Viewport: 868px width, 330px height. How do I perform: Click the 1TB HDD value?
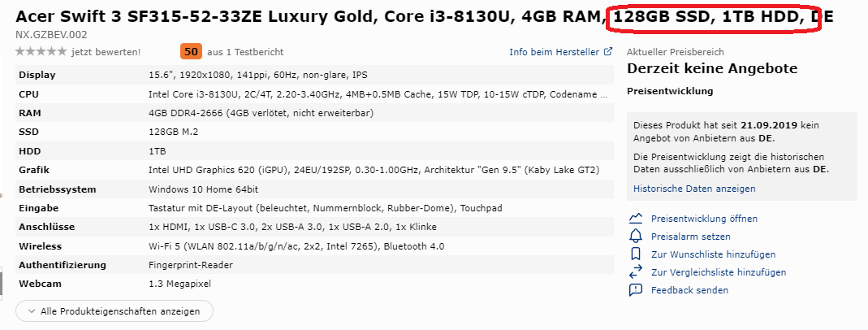point(158,151)
